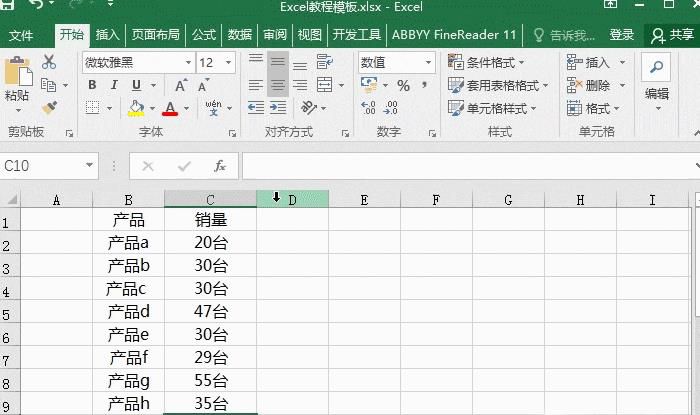Apply comma style

click(x=424, y=84)
